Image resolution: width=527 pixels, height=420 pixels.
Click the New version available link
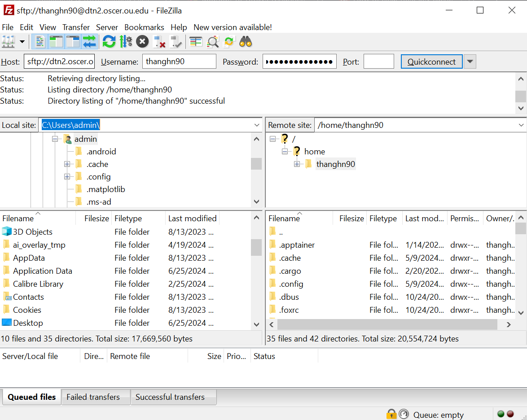click(x=232, y=27)
